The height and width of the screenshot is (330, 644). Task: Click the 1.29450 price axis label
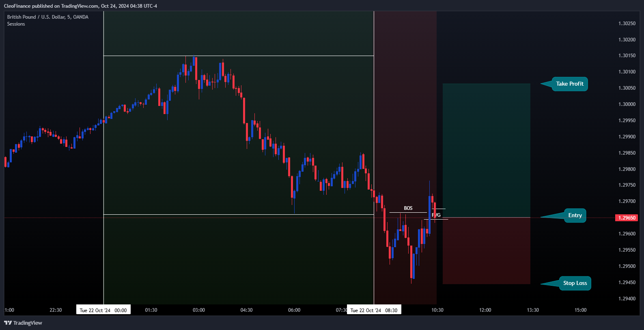click(x=627, y=283)
